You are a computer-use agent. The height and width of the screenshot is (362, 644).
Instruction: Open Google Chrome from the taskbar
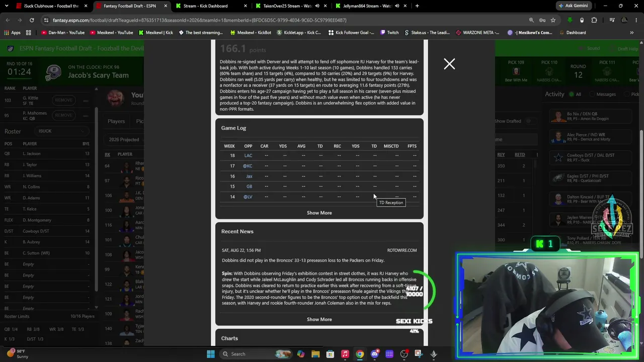[360, 354]
